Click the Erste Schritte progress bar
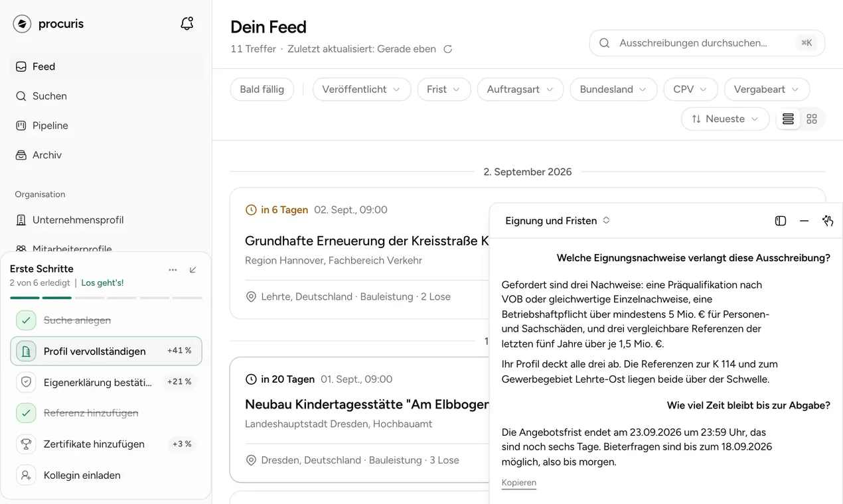The image size is (843, 504). pos(106,298)
